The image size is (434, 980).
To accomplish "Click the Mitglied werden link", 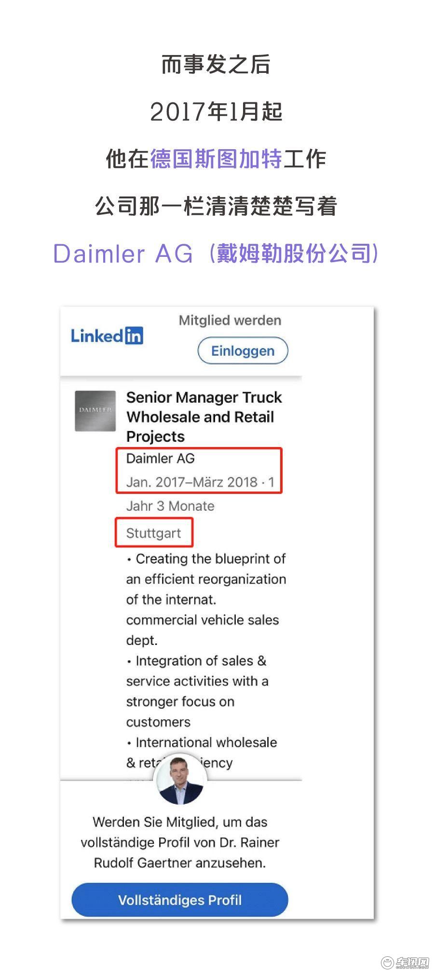I will [x=230, y=321].
